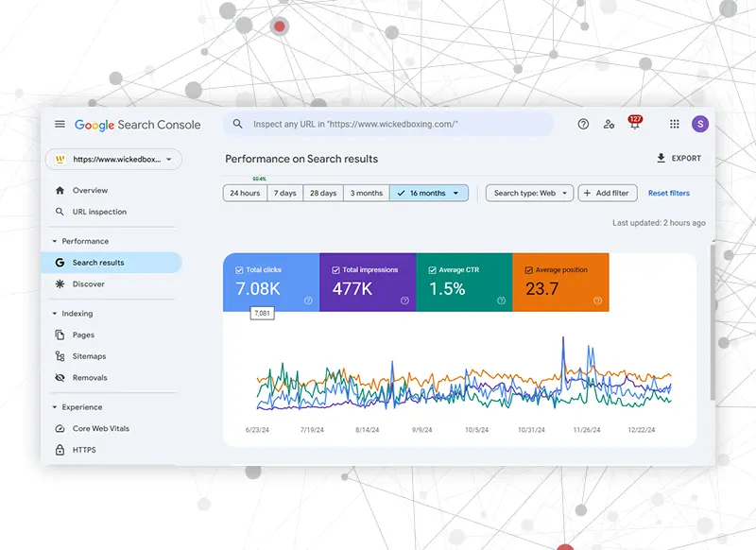Open the property selector dropdown
Screen dimensions: 756x550
tap(113, 160)
